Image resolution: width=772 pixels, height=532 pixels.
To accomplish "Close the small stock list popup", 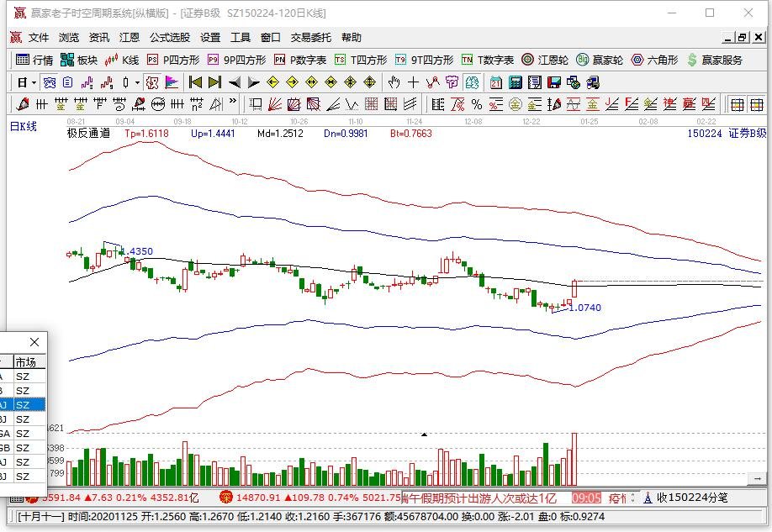I will 34,342.
